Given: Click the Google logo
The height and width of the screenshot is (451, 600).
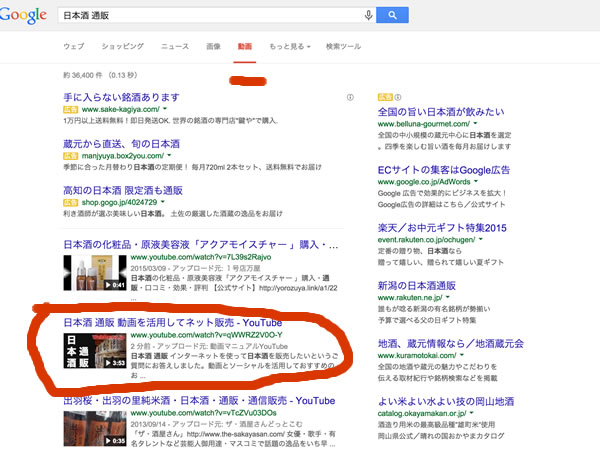Looking at the screenshot, I should coord(23,15).
